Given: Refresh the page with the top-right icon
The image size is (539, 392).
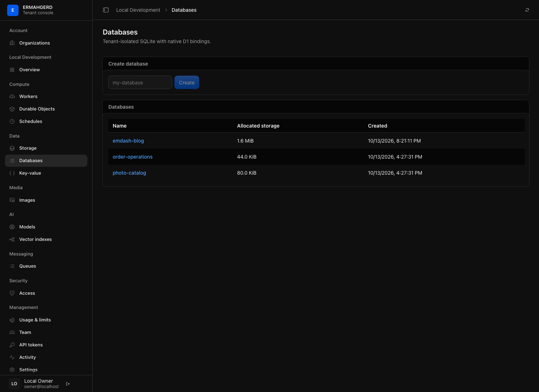Looking at the screenshot, I should pyautogui.click(x=527, y=10).
